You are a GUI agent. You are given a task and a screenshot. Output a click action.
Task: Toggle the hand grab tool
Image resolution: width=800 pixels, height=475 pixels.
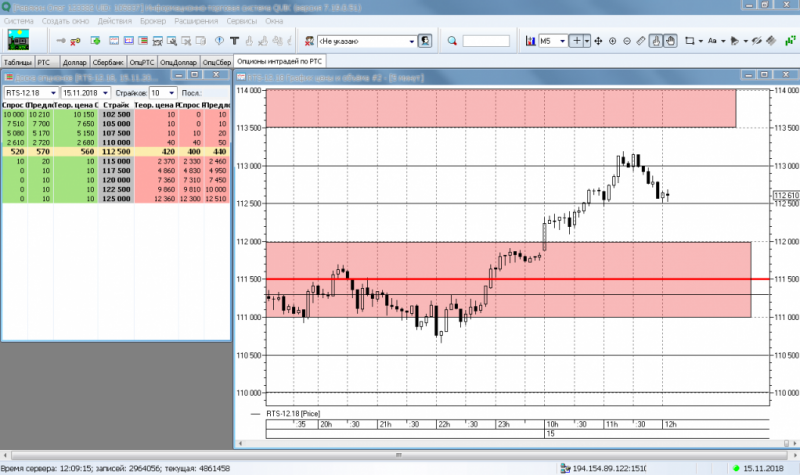point(670,41)
